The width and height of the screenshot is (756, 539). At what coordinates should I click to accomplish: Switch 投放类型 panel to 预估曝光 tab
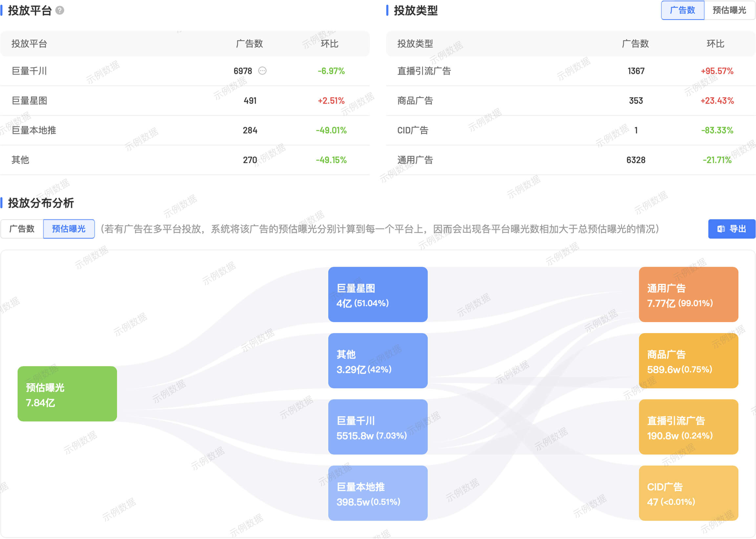729,10
